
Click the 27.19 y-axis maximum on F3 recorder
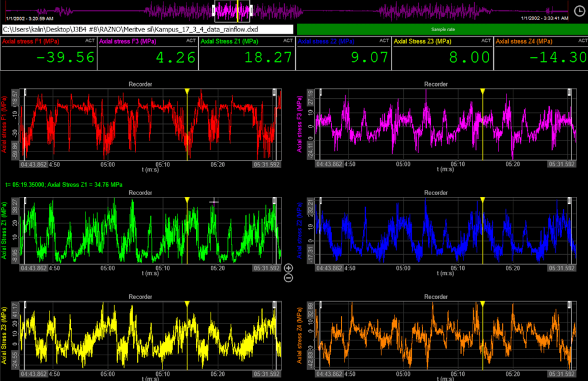(x=311, y=96)
